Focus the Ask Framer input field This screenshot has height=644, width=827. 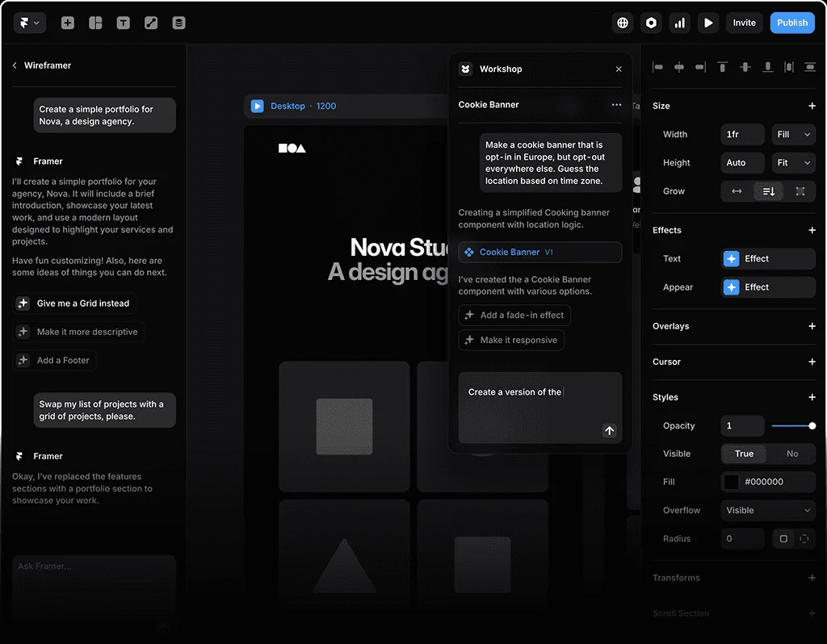pos(94,585)
